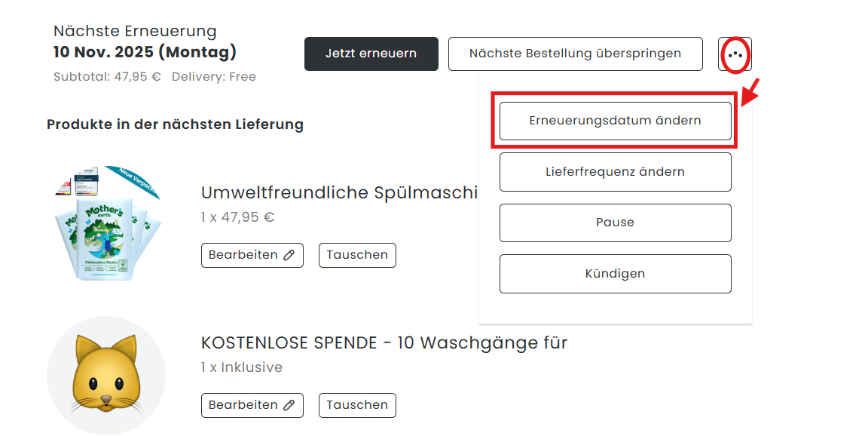Choose Kündigen to cancel the subscription
The image size is (868, 436).
pyautogui.click(x=615, y=274)
